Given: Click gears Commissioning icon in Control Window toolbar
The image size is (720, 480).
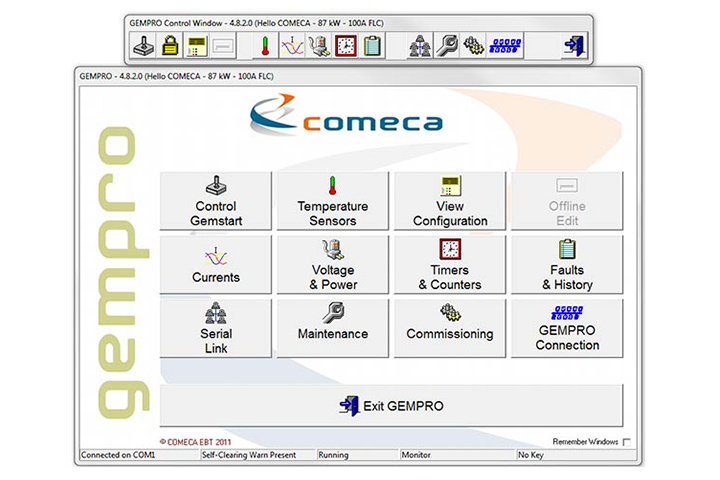Looking at the screenshot, I should point(473,45).
